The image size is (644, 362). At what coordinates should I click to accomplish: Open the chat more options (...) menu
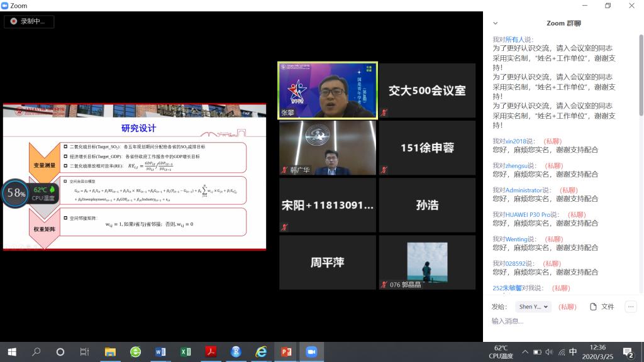(x=631, y=307)
